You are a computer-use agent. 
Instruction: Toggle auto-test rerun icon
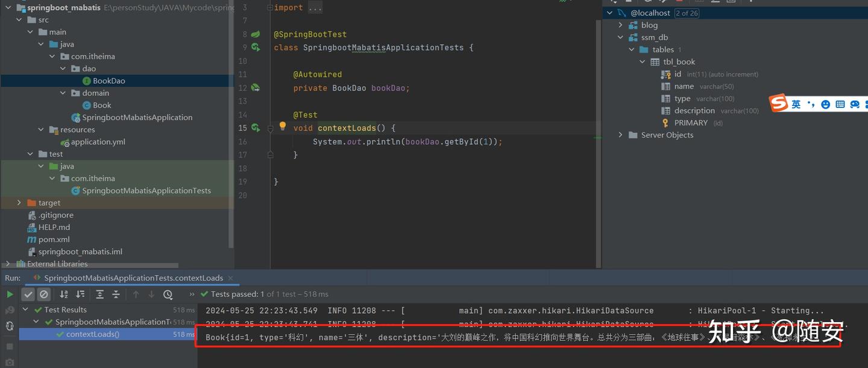[x=10, y=326]
